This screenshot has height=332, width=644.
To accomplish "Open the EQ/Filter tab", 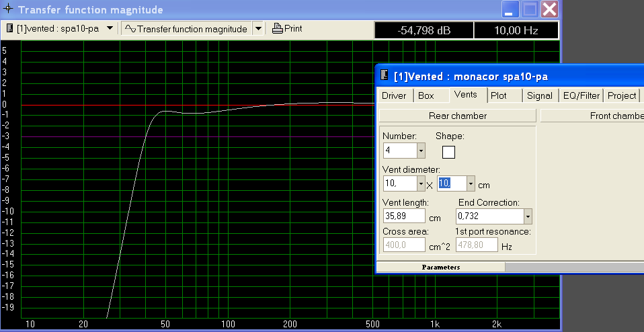I will pyautogui.click(x=581, y=95).
